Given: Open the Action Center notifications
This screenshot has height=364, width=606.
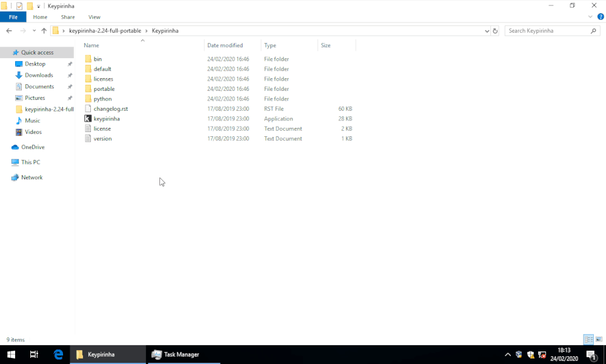Looking at the screenshot, I should pyautogui.click(x=591, y=354).
